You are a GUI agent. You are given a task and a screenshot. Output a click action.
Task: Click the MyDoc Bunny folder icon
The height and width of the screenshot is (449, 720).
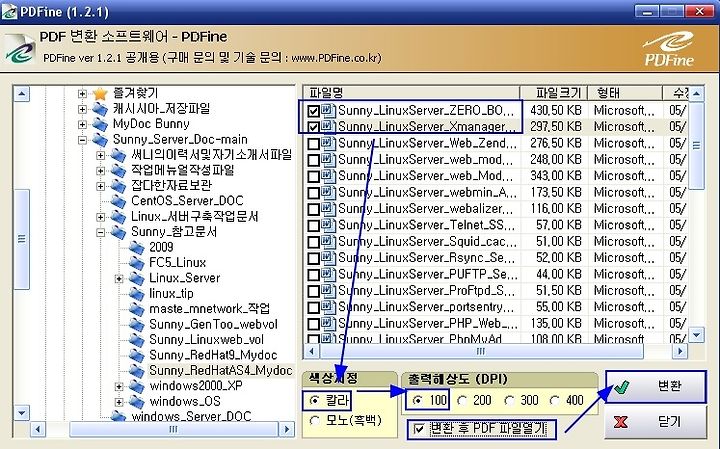pyautogui.click(x=100, y=124)
